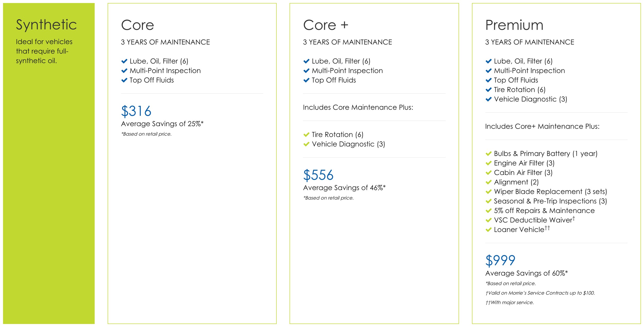Click Wiper Blade Replacement (3 sets) item
The width and height of the screenshot is (644, 327).
(550, 192)
